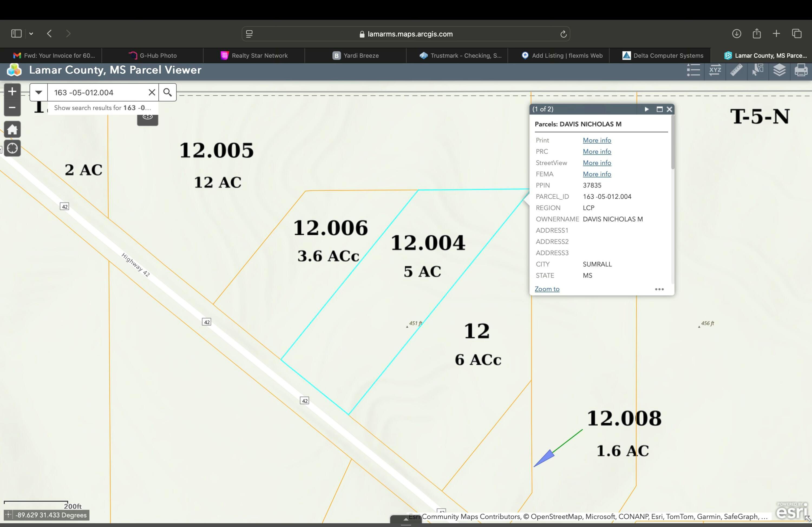Open the Measurement ruler tool
The image size is (812, 527).
click(736, 70)
